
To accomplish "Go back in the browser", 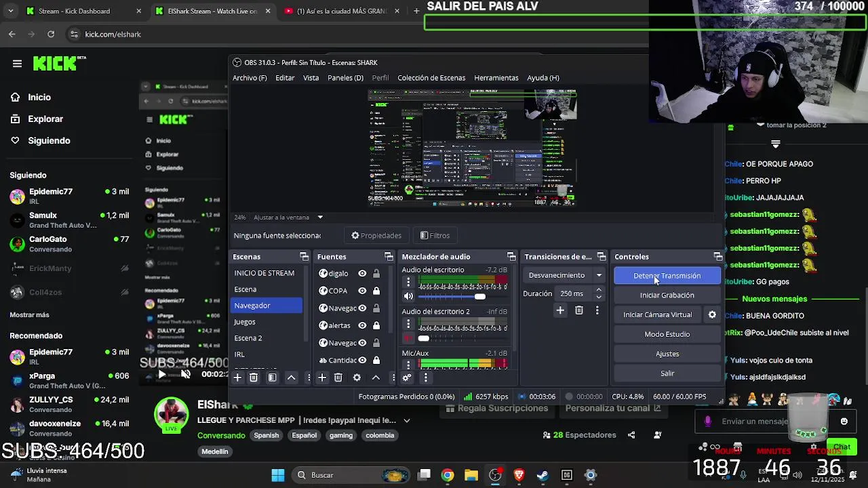I will coord(12,34).
